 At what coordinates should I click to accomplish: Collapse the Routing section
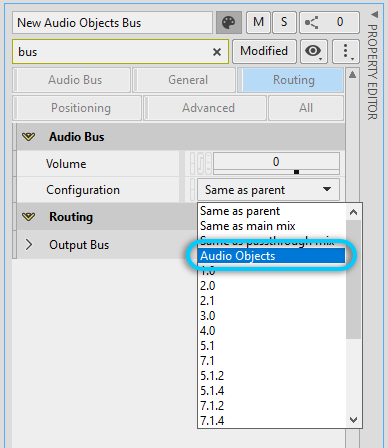point(28,217)
